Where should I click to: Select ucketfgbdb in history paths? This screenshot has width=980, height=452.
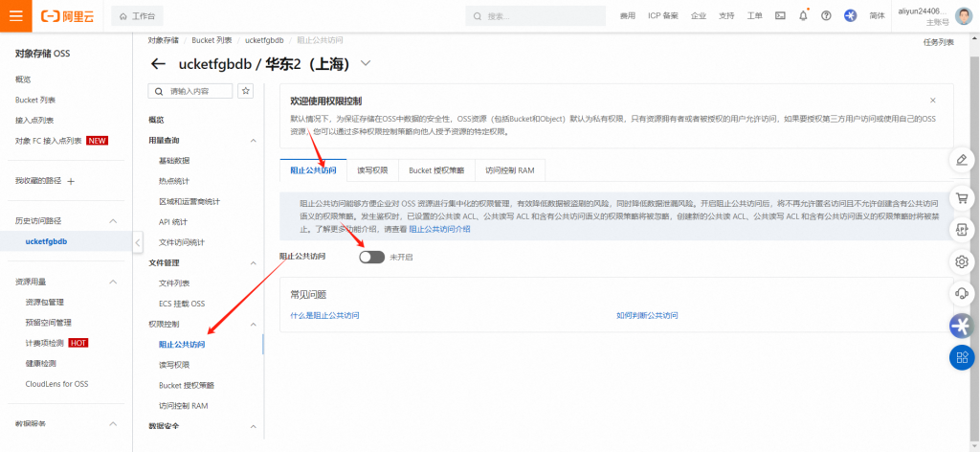coord(46,241)
